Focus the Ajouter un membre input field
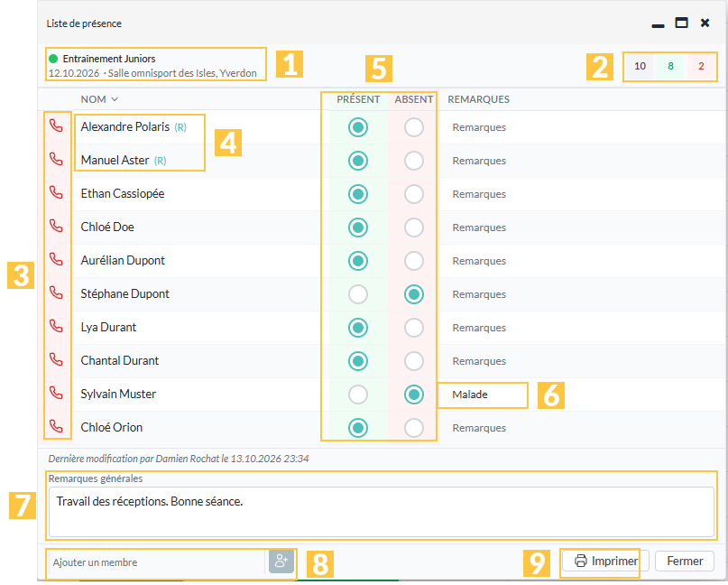Viewport: 728px width, 585px height. (x=157, y=562)
